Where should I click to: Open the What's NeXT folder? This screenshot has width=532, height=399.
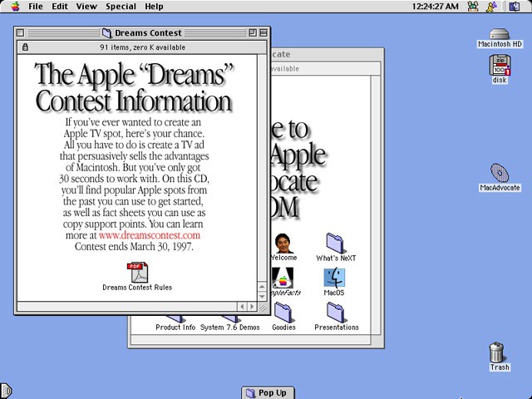point(336,243)
